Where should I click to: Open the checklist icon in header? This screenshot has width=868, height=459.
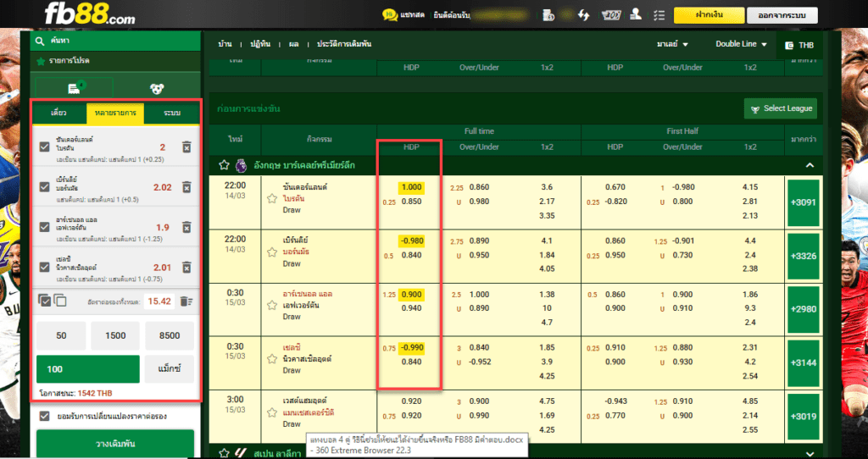tap(659, 15)
